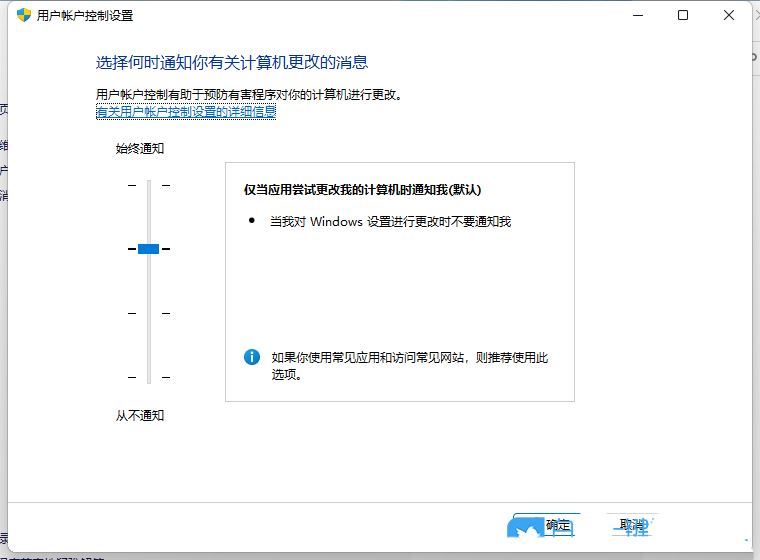This screenshot has height=560, width=760.
Task: Open the detailed UAC settings info link
Action: pyautogui.click(x=186, y=112)
